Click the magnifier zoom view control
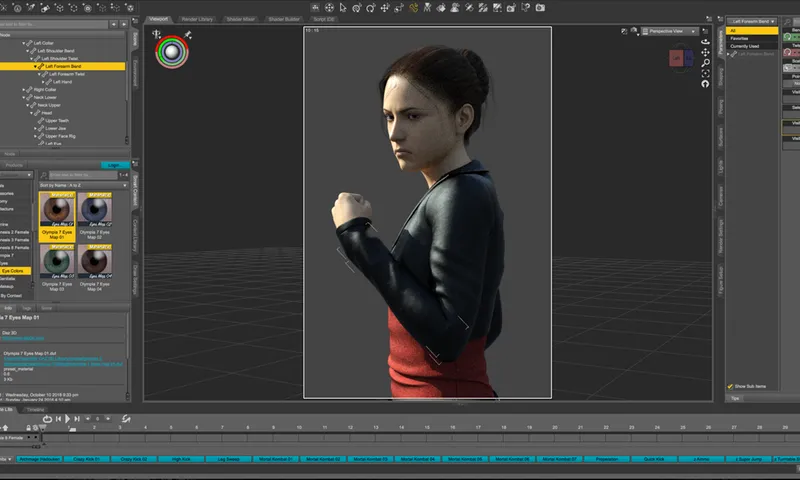 (x=705, y=63)
